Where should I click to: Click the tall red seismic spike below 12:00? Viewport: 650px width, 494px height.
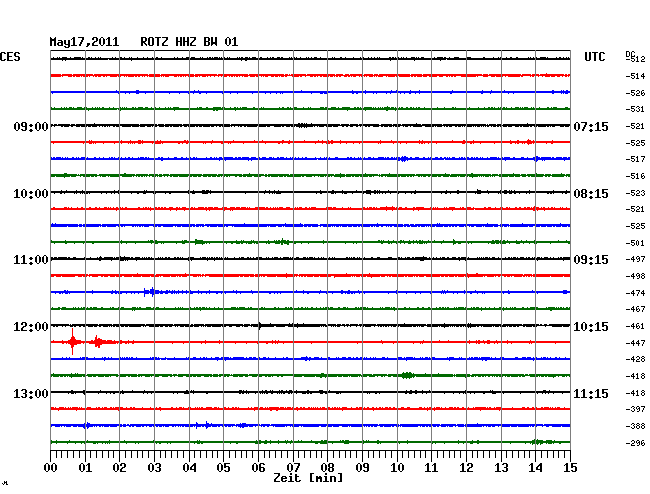click(73, 342)
